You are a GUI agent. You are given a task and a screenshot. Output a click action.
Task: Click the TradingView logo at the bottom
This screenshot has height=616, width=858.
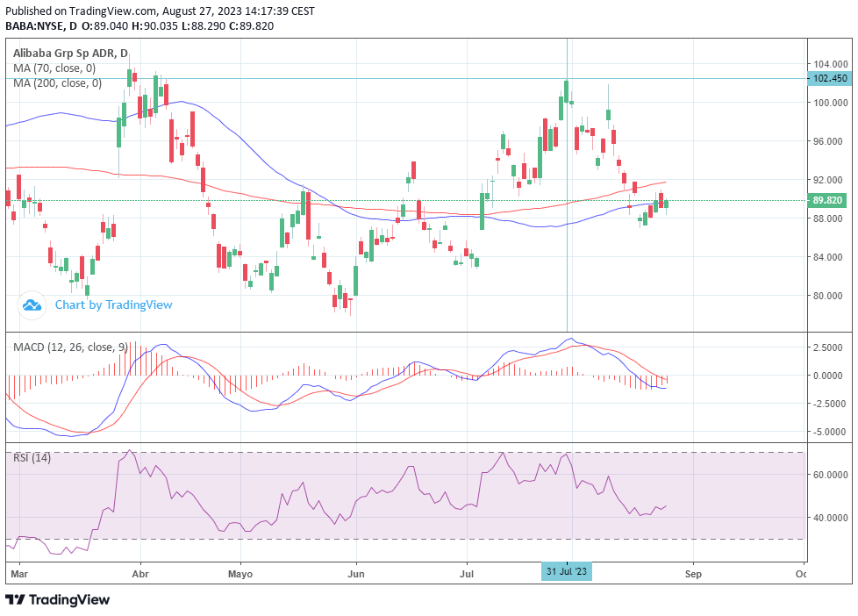pyautogui.click(x=57, y=599)
